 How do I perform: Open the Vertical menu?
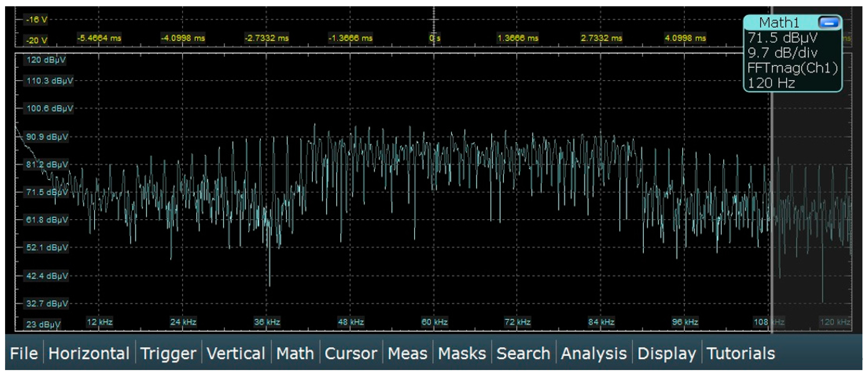pyautogui.click(x=236, y=353)
